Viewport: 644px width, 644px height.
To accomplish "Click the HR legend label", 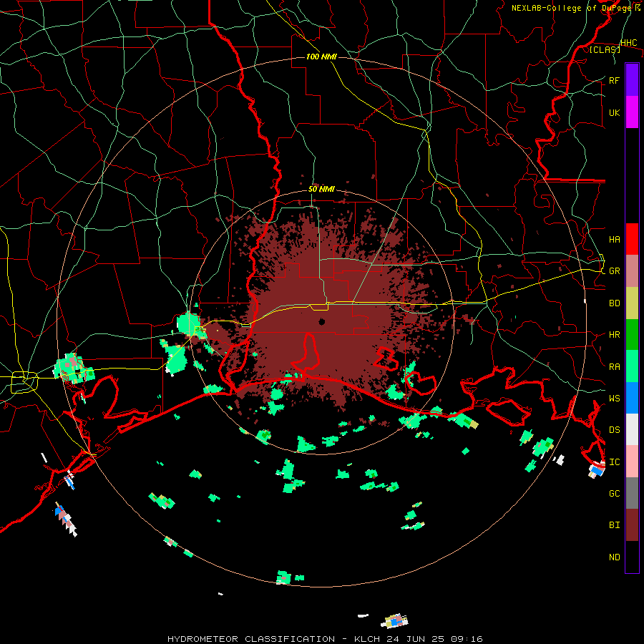I will [614, 335].
